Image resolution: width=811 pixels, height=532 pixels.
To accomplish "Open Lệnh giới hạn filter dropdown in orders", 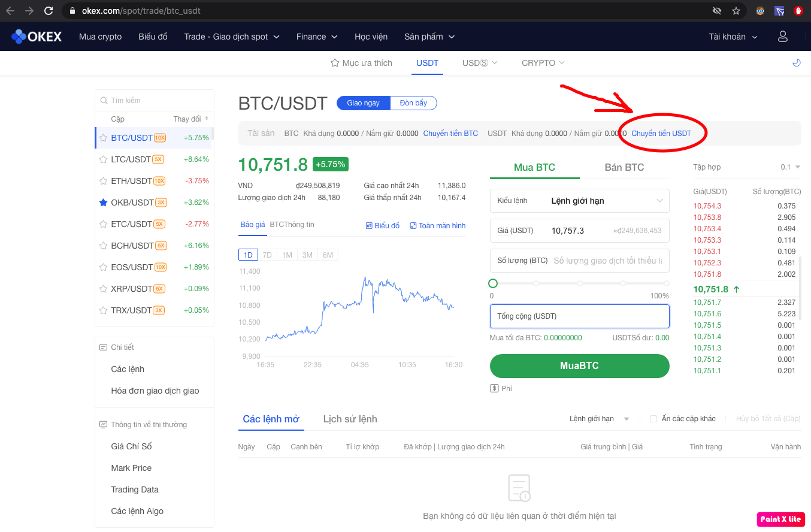I will [x=599, y=419].
